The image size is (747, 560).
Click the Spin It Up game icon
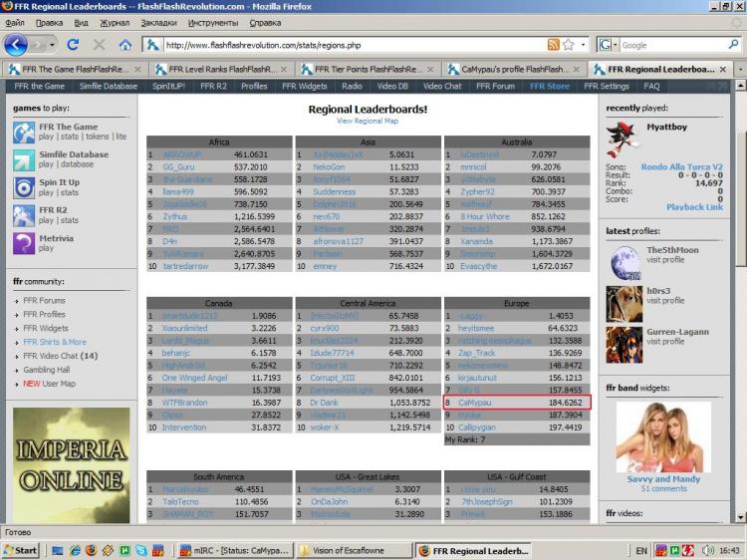click(24, 187)
